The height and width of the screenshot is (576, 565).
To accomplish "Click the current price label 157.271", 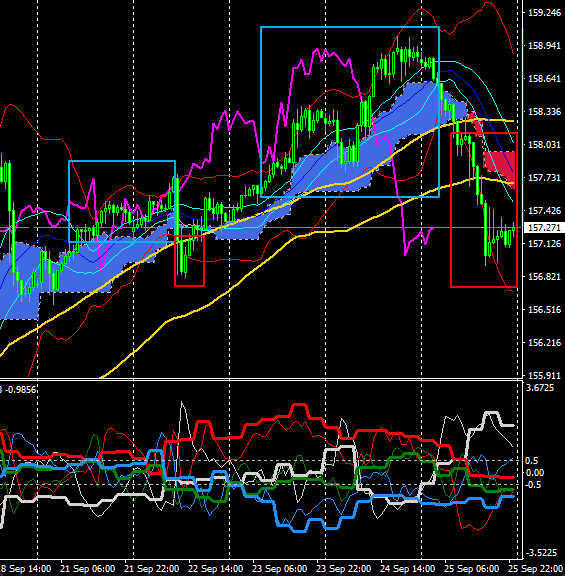I will (x=544, y=227).
